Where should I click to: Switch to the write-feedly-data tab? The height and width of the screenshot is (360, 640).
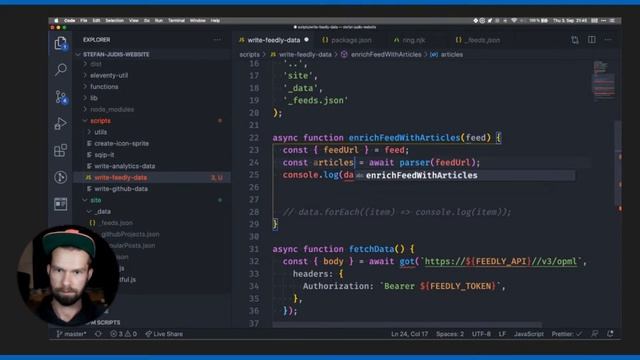(x=273, y=40)
